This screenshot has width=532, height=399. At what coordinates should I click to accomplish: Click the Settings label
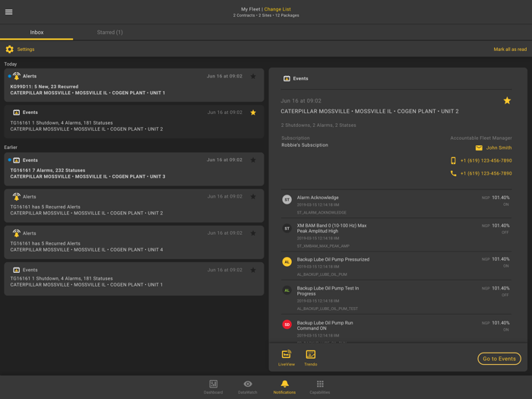pos(26,49)
